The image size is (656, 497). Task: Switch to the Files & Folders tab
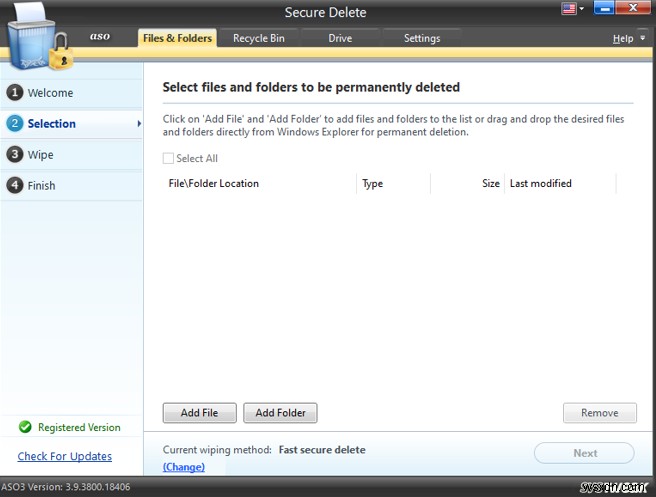[177, 38]
